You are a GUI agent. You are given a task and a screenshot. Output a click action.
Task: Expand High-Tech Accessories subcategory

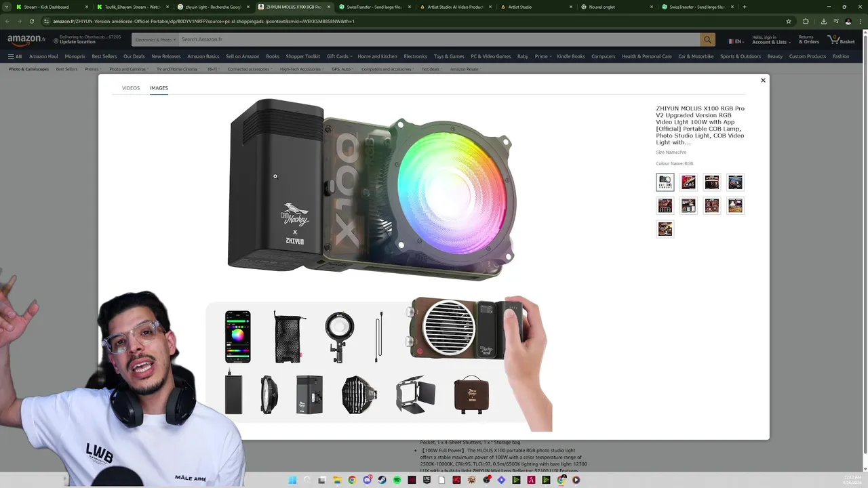[302, 69]
